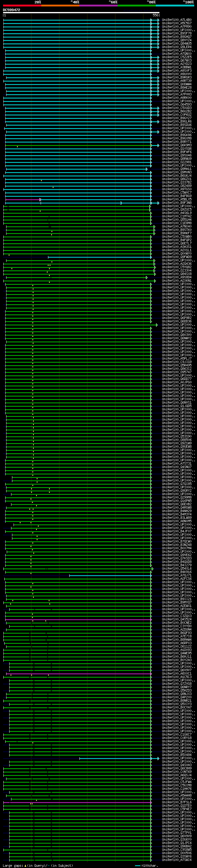Select hit label UniRef100_Q6DD36
The width and height of the screenshot is (197, 868).
(177, 321)
